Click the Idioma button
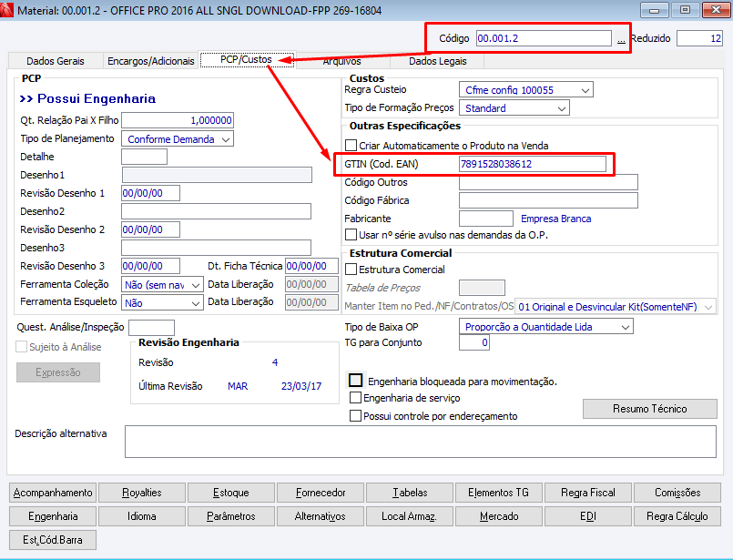 (142, 516)
